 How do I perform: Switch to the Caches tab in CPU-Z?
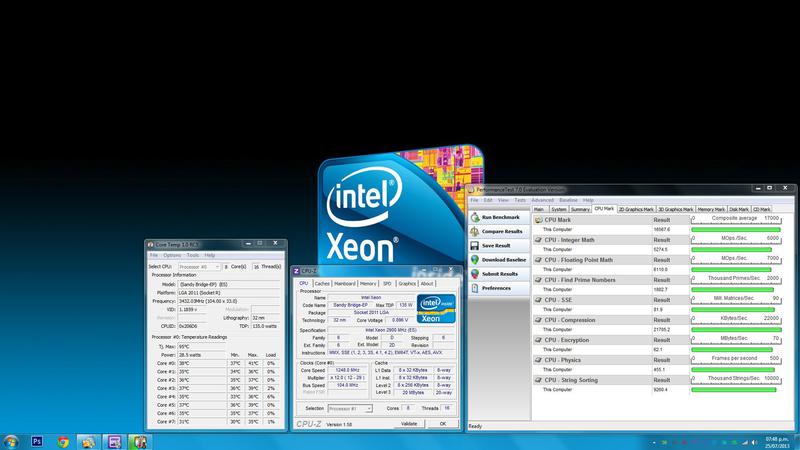322,284
